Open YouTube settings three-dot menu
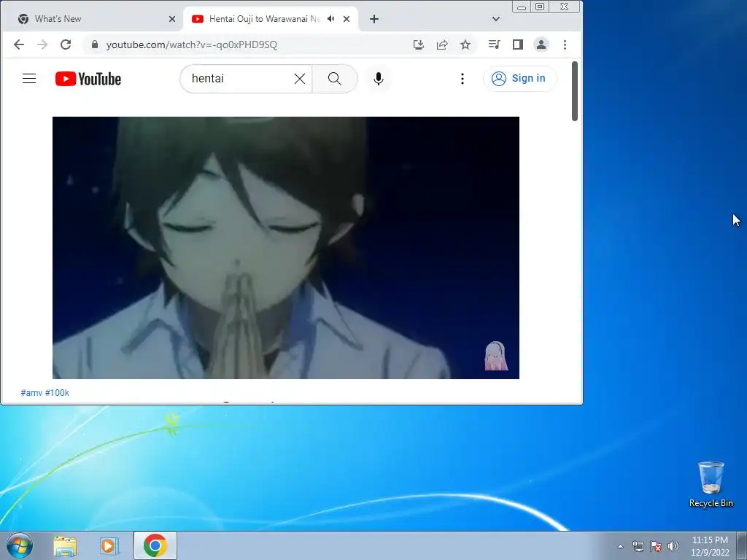The width and height of the screenshot is (747, 560). pos(462,79)
